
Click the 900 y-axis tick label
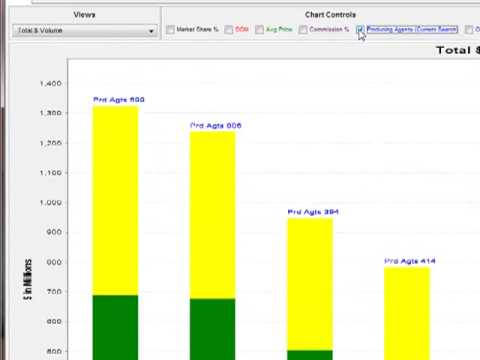click(54, 232)
